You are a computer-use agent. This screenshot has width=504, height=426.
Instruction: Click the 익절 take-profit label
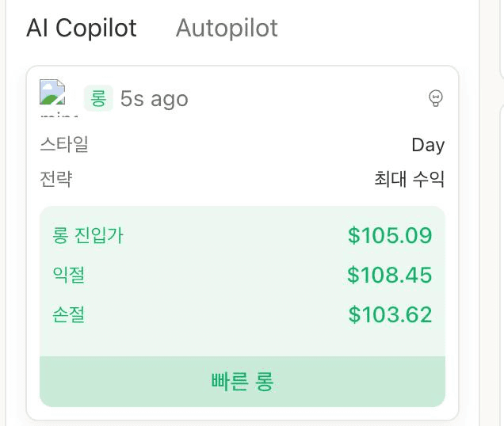click(69, 275)
